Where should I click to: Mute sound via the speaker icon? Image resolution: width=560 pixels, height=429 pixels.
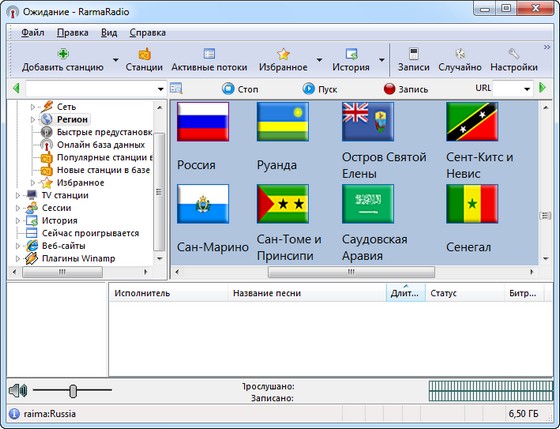[18, 390]
